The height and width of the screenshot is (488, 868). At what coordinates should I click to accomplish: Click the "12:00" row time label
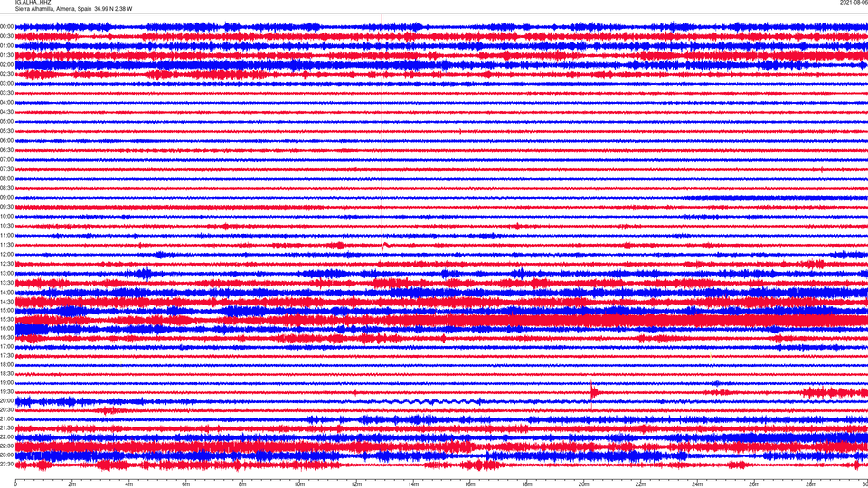(x=6, y=255)
